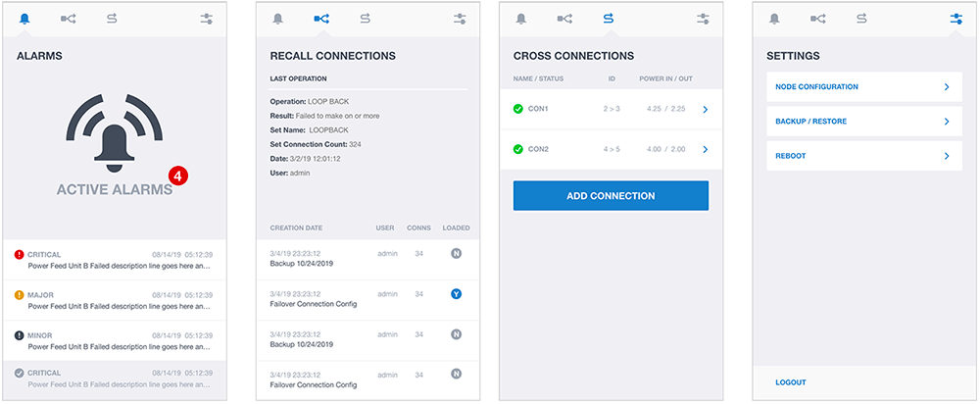The image size is (980, 404).
Task: Open the Reboot row chevron
Action: [x=946, y=156]
